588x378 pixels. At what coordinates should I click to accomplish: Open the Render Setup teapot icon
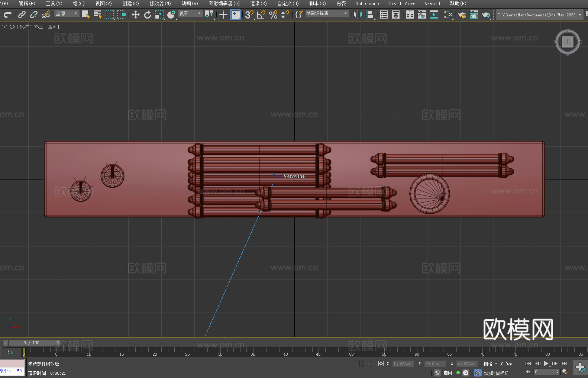[x=462, y=14]
